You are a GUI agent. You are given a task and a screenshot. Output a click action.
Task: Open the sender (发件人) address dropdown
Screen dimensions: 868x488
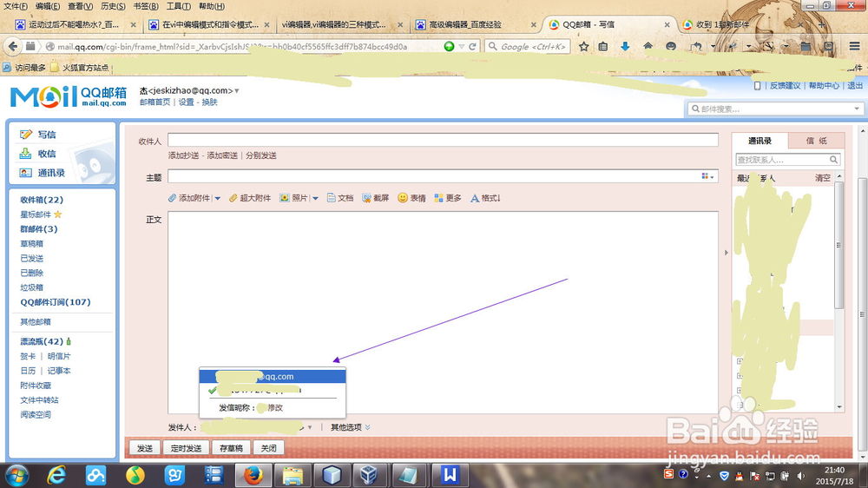[310, 427]
